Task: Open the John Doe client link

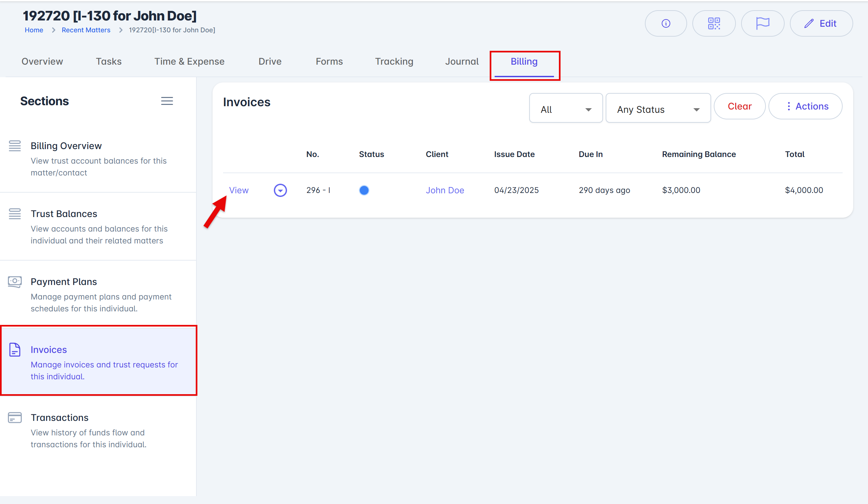Action: point(445,190)
